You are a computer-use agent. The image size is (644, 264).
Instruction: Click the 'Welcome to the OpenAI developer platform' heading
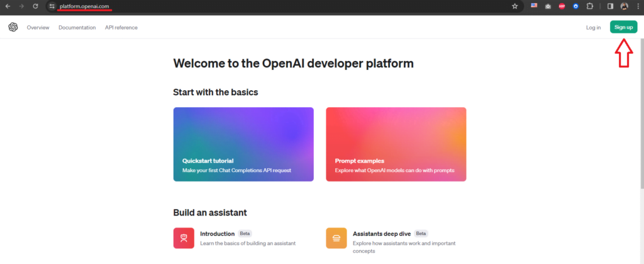tap(293, 64)
